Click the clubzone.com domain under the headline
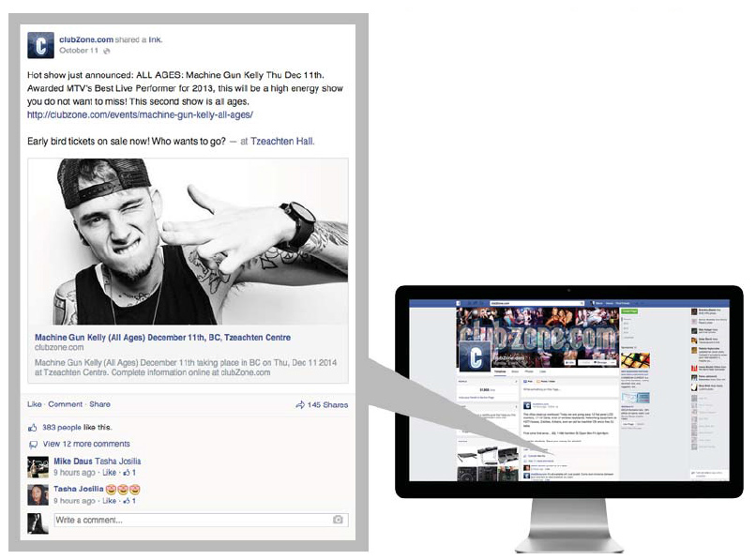This screenshot has height=560, width=756. tap(59, 347)
